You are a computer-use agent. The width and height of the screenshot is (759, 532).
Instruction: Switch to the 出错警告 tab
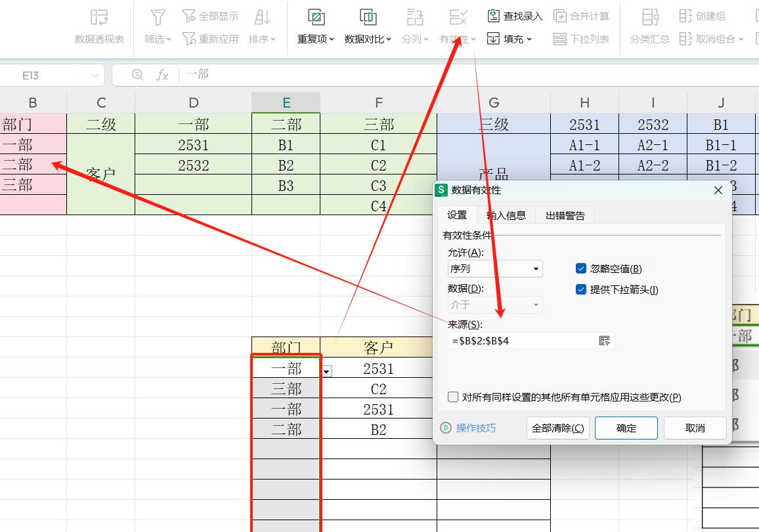[x=565, y=215]
